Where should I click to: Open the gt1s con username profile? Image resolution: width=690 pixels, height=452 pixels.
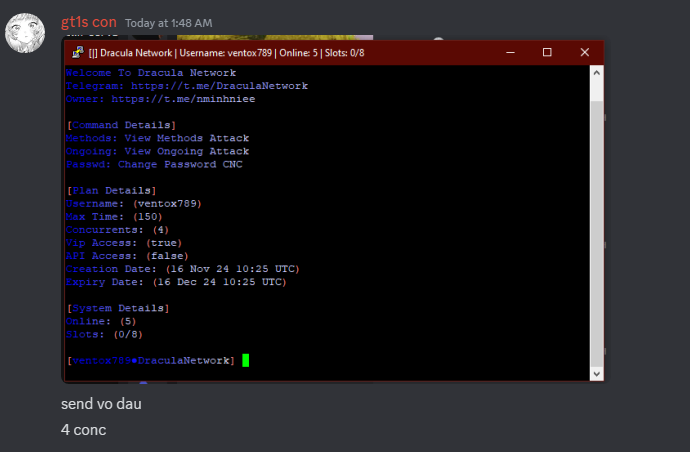[88, 22]
